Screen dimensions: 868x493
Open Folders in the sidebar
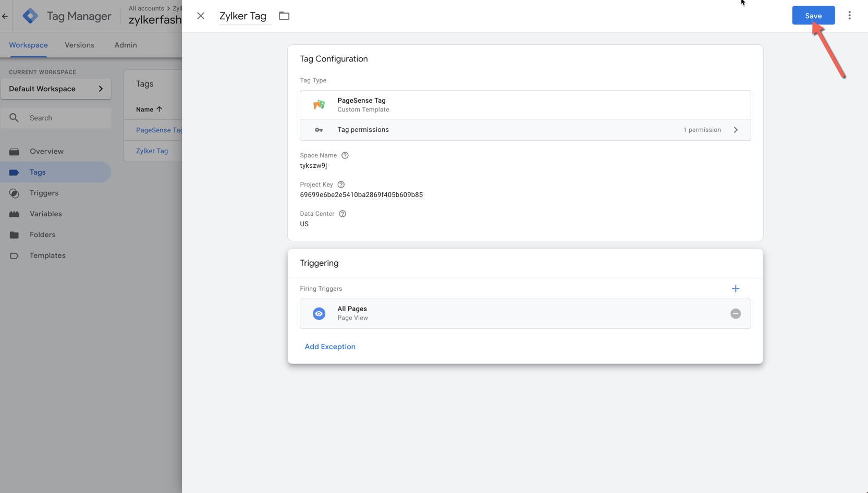pos(55,235)
